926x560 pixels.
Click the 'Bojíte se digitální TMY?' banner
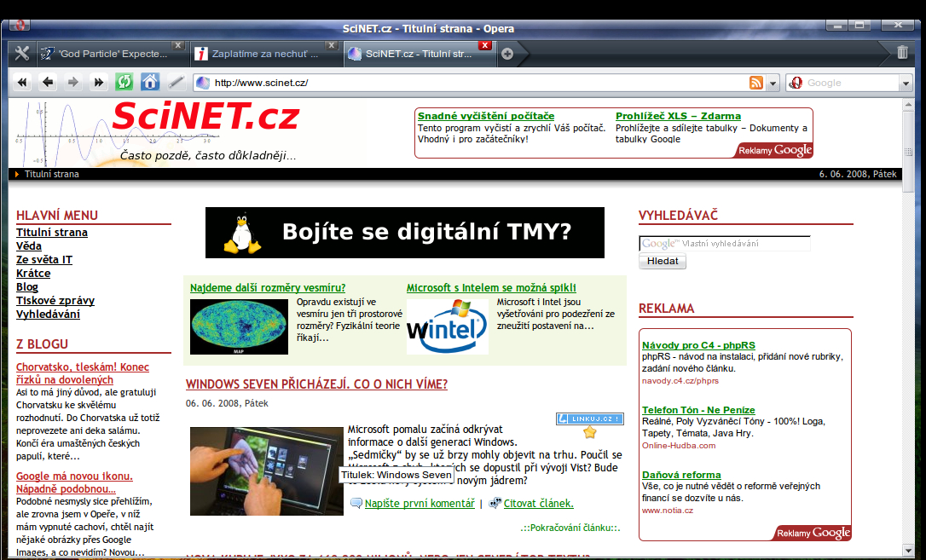[404, 233]
